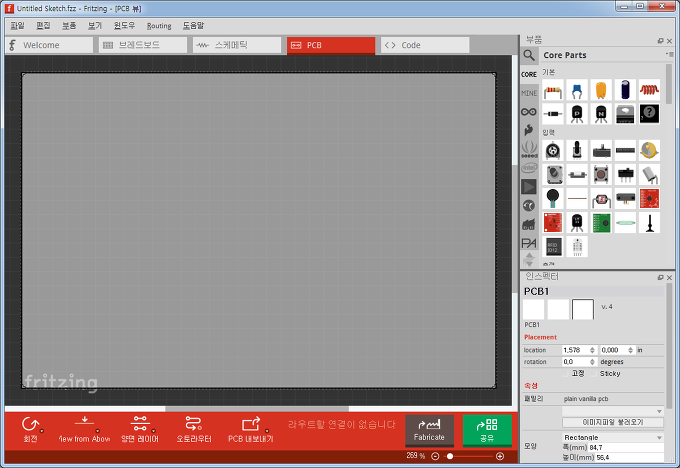Pick the yellow tantalum capacitor part

(601, 90)
